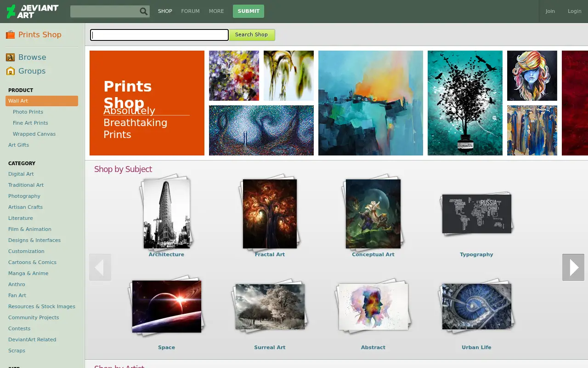Click the Groups house icon

coord(10,71)
